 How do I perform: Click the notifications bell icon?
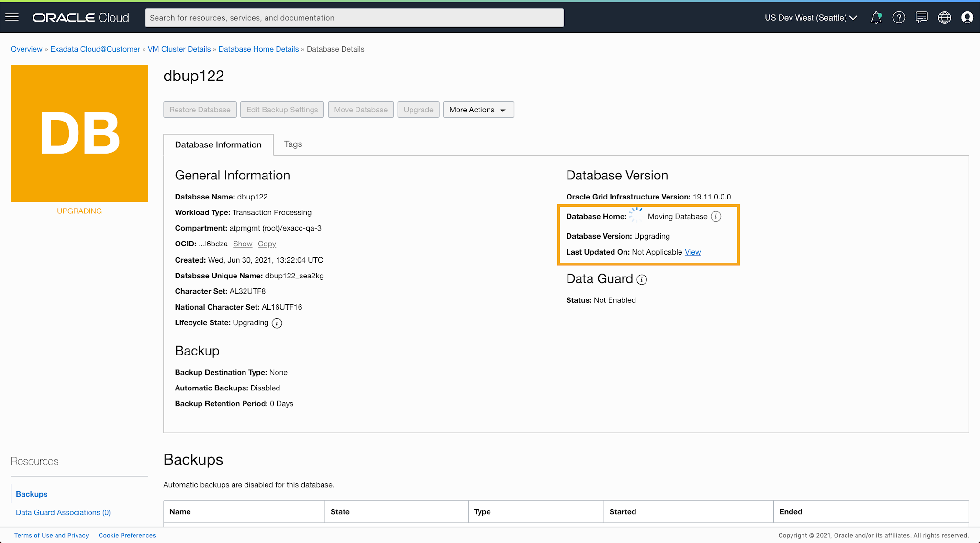click(876, 18)
